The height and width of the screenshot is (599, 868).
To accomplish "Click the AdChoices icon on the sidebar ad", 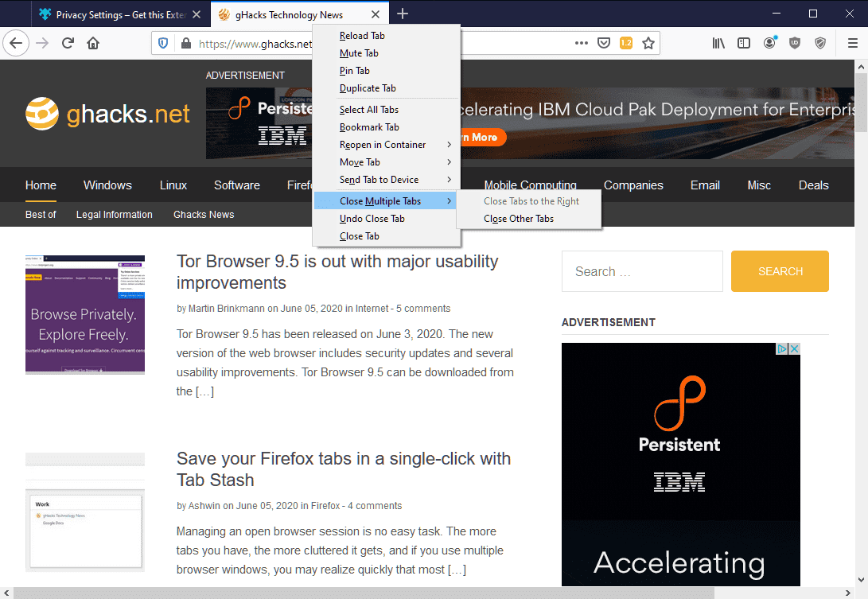I will click(782, 348).
